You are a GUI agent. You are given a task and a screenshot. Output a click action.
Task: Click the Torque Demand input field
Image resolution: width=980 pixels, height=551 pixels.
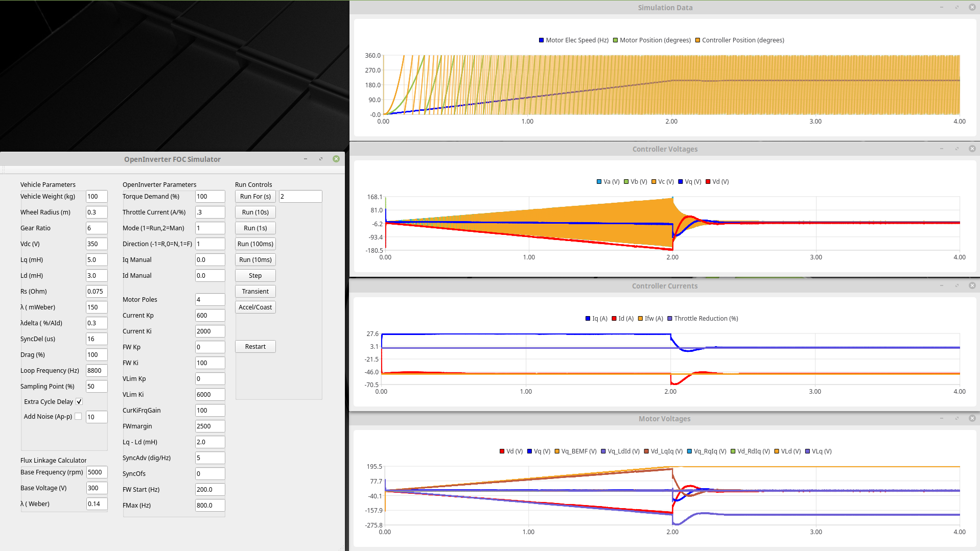coord(209,197)
